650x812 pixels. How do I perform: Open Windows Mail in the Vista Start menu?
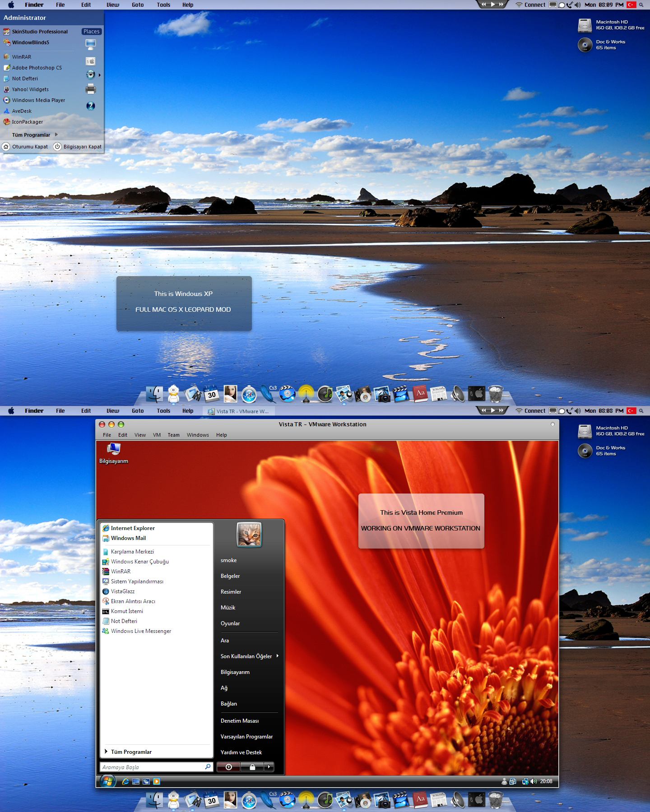coord(124,538)
